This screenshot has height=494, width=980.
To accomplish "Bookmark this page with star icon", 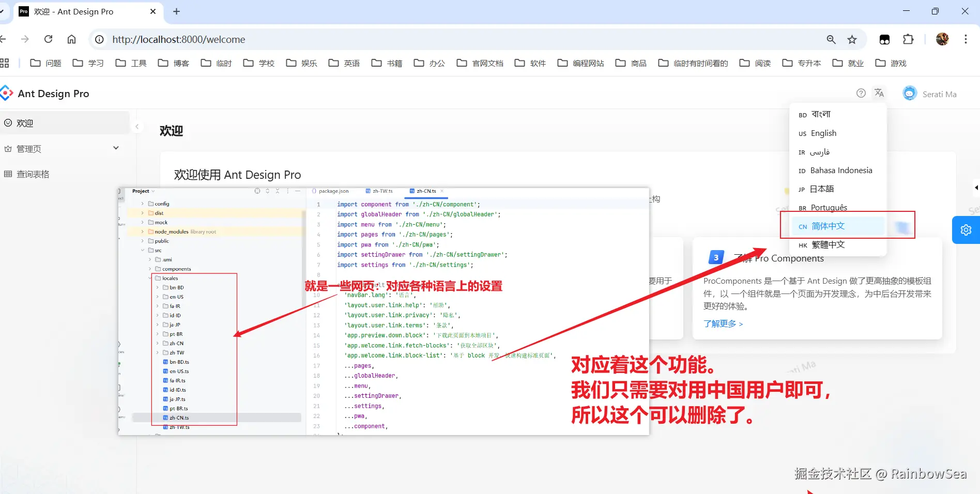I will tap(852, 39).
